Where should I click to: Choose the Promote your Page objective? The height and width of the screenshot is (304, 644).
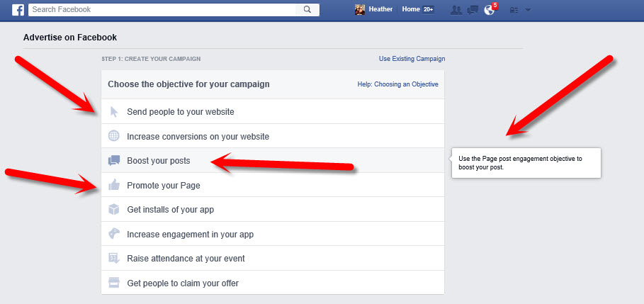(x=273, y=185)
